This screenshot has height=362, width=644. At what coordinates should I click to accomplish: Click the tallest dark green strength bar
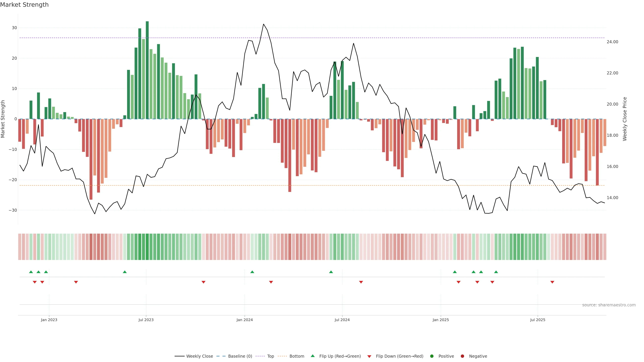147,70
